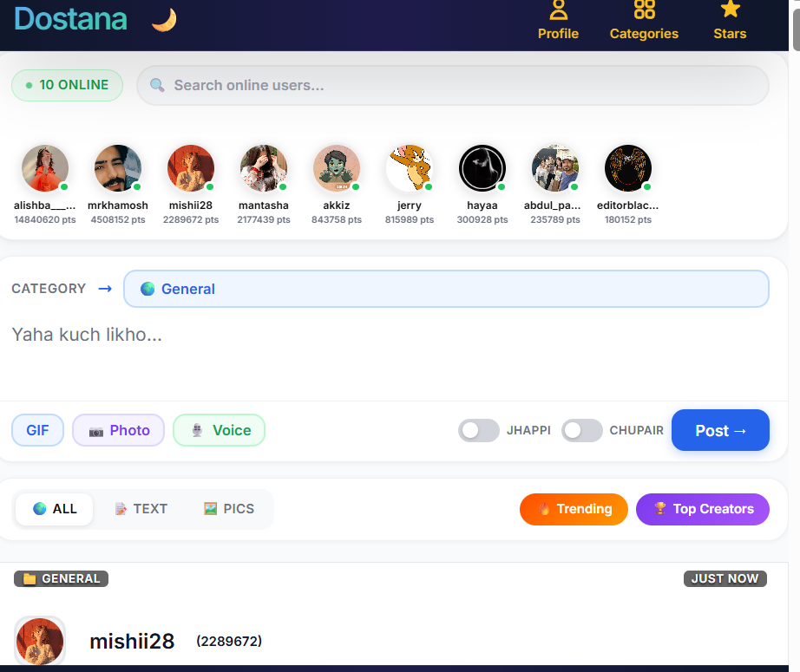This screenshot has width=800, height=672.
Task: Open the Top Creators button
Action: (703, 509)
